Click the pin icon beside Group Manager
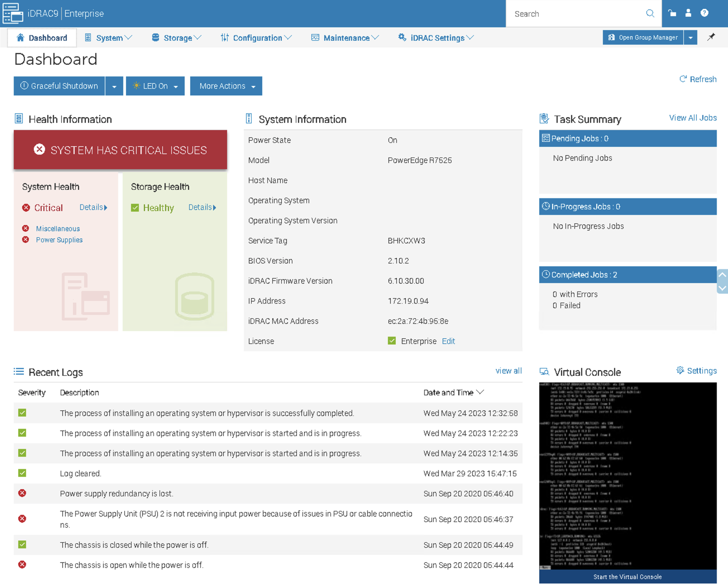 [x=711, y=37]
